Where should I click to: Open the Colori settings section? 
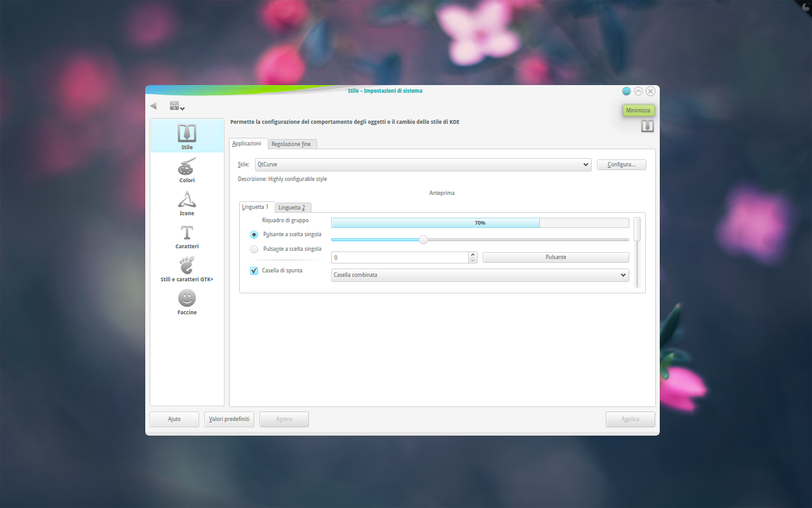[187, 169]
